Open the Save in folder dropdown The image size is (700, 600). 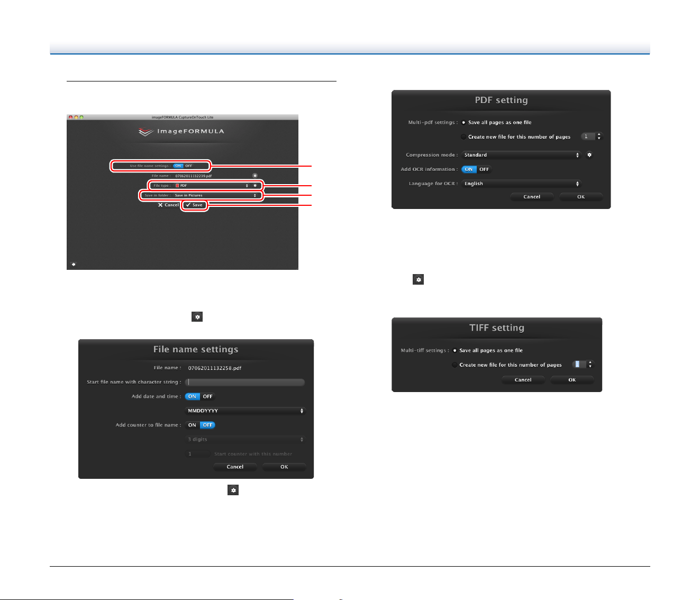215,195
